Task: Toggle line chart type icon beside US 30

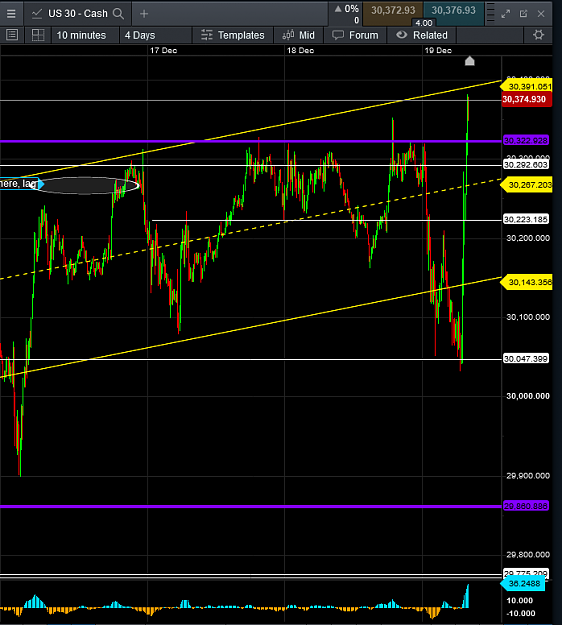Action: [37, 14]
